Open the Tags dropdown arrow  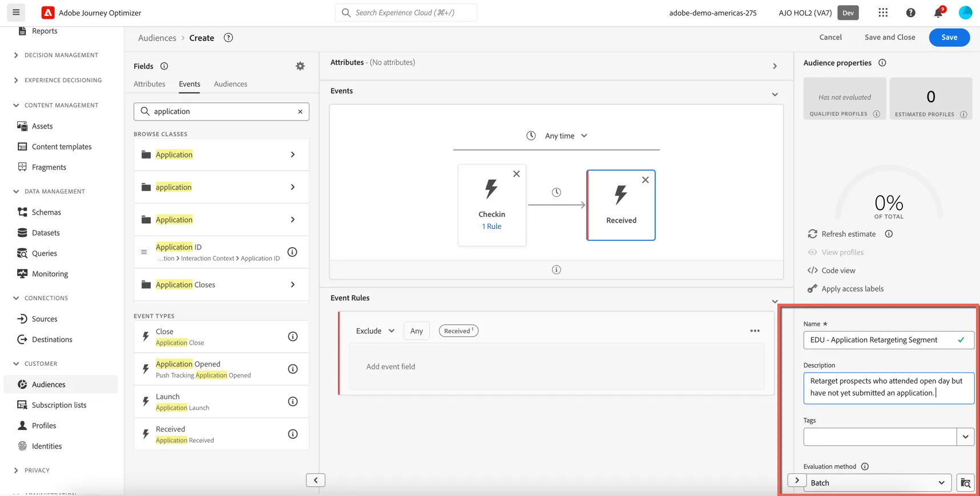point(965,437)
